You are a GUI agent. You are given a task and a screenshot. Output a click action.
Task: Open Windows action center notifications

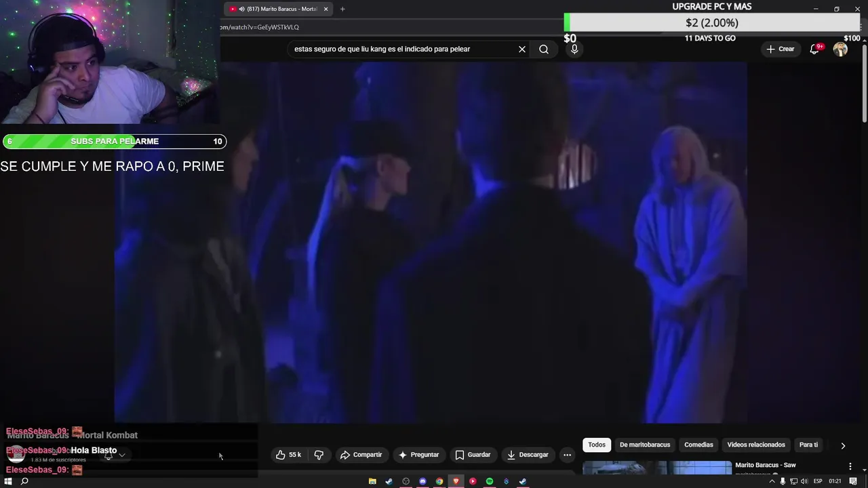pos(853,481)
